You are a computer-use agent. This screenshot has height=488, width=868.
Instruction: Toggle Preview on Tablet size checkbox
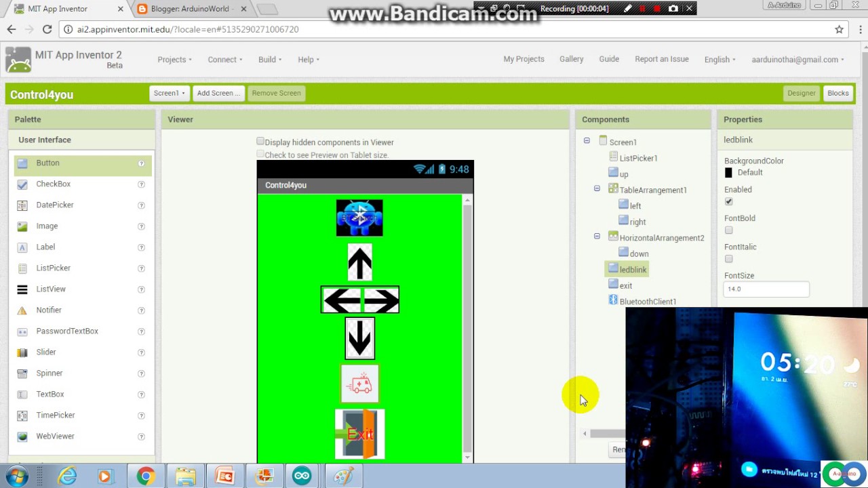coord(260,155)
